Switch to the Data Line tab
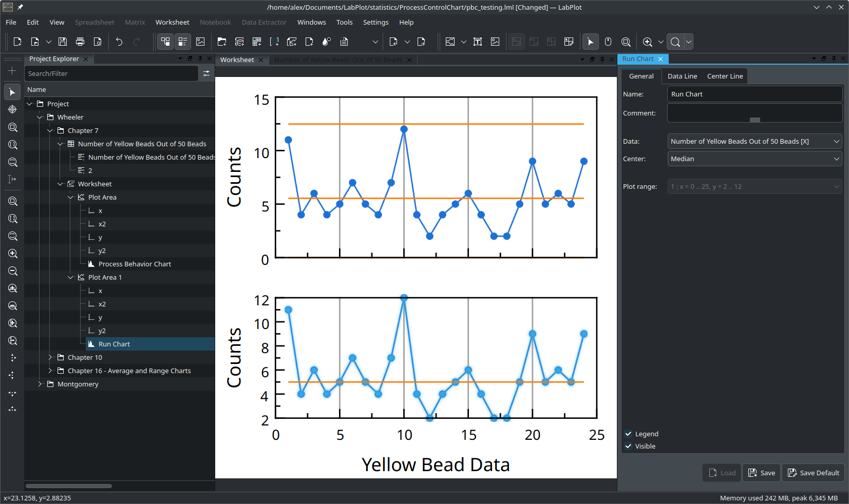 point(682,76)
